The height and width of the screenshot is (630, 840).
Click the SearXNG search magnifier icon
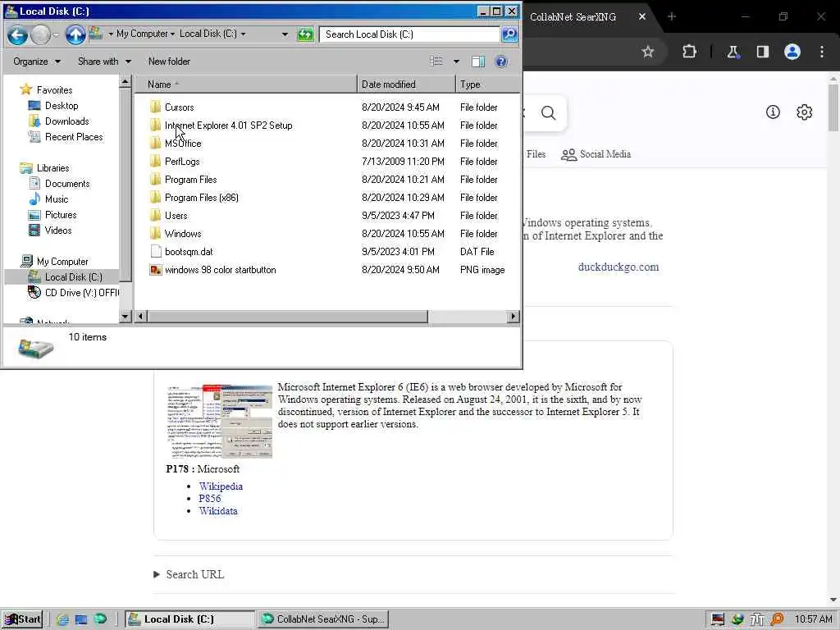(548, 113)
